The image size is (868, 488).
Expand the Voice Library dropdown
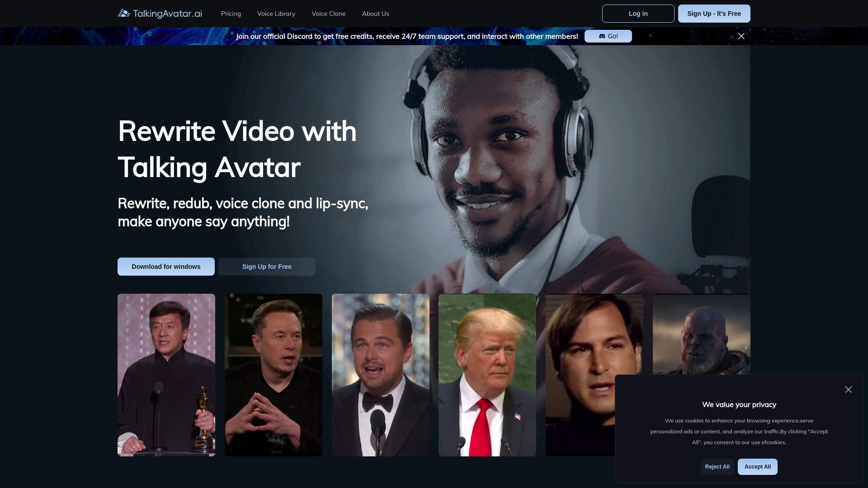pos(276,13)
